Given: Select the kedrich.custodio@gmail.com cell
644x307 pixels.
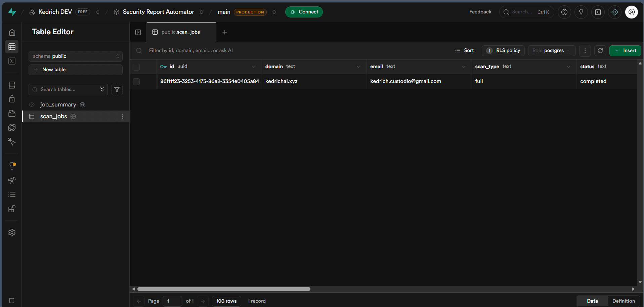Looking at the screenshot, I should [x=419, y=82].
